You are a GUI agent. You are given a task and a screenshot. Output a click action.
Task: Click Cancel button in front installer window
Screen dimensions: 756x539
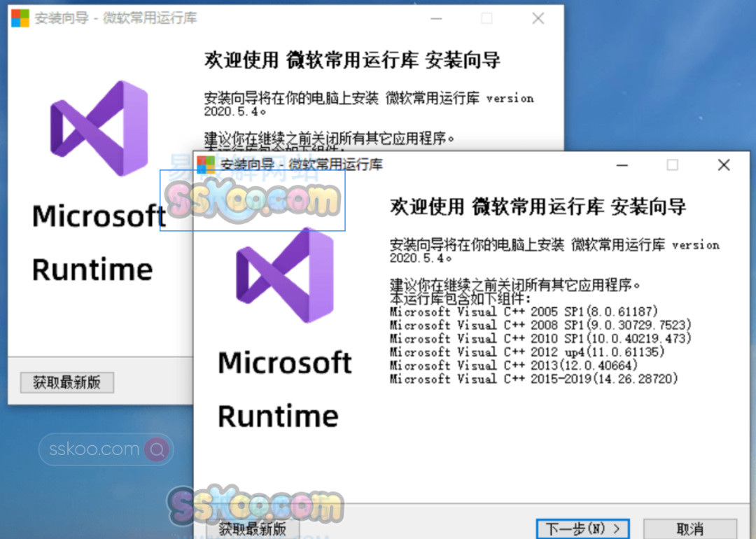pos(690,529)
